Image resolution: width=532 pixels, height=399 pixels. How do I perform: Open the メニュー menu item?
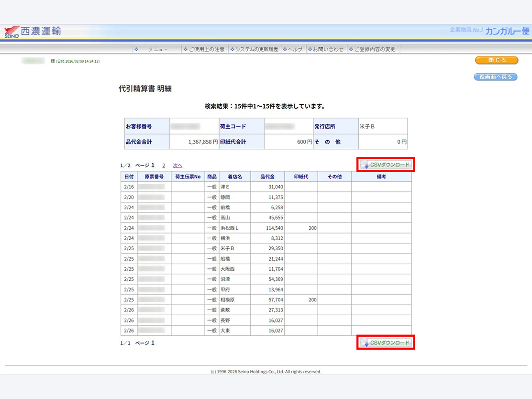[157, 50]
